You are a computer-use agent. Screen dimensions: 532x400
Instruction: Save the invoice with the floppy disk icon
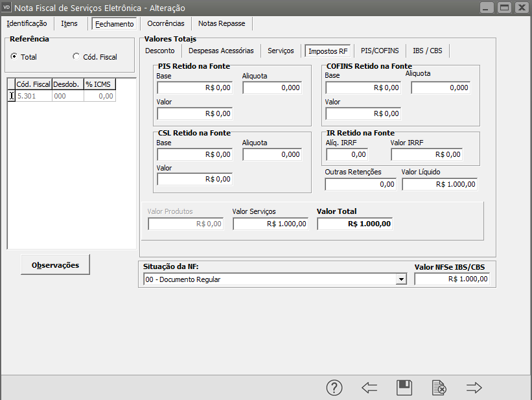coord(404,388)
